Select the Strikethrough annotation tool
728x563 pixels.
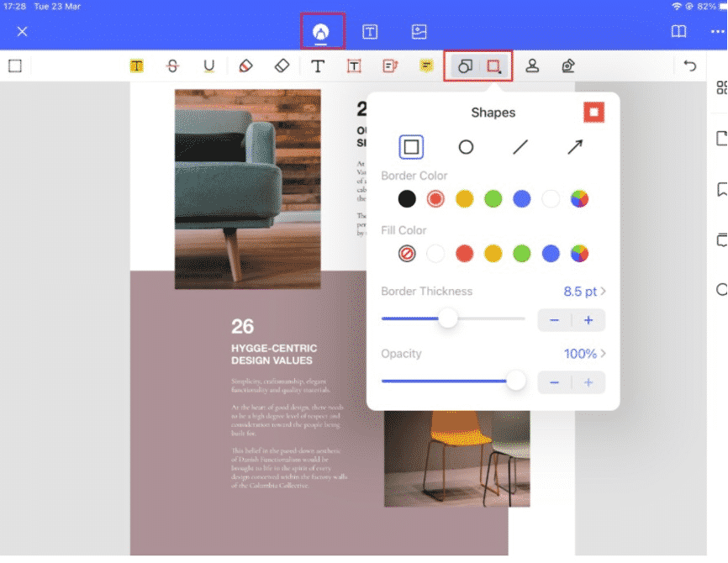coord(172,65)
